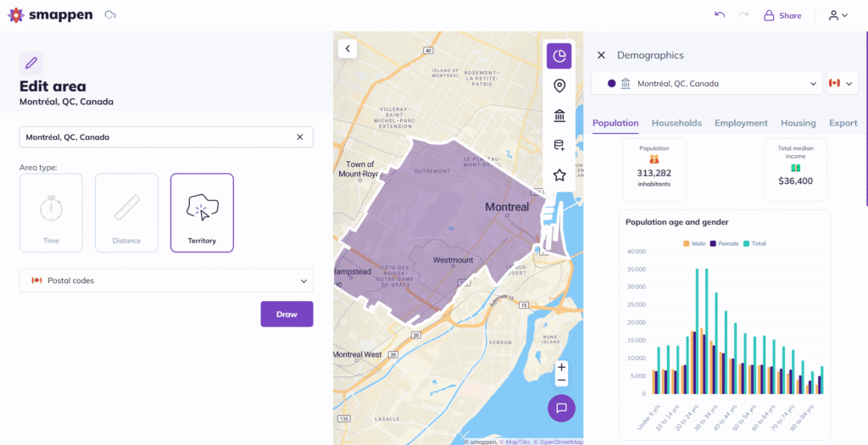Image resolution: width=868 pixels, height=445 pixels.
Task: Zoom in on the map
Action: tap(561, 367)
